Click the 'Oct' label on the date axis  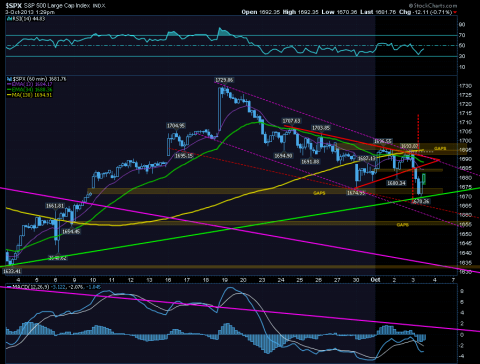coord(375,280)
